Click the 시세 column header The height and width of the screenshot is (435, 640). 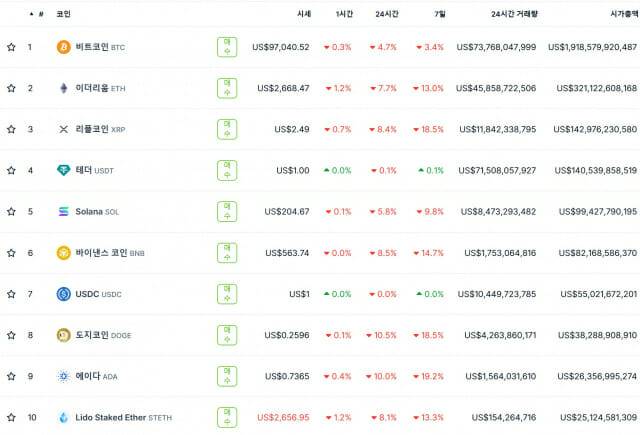click(303, 15)
